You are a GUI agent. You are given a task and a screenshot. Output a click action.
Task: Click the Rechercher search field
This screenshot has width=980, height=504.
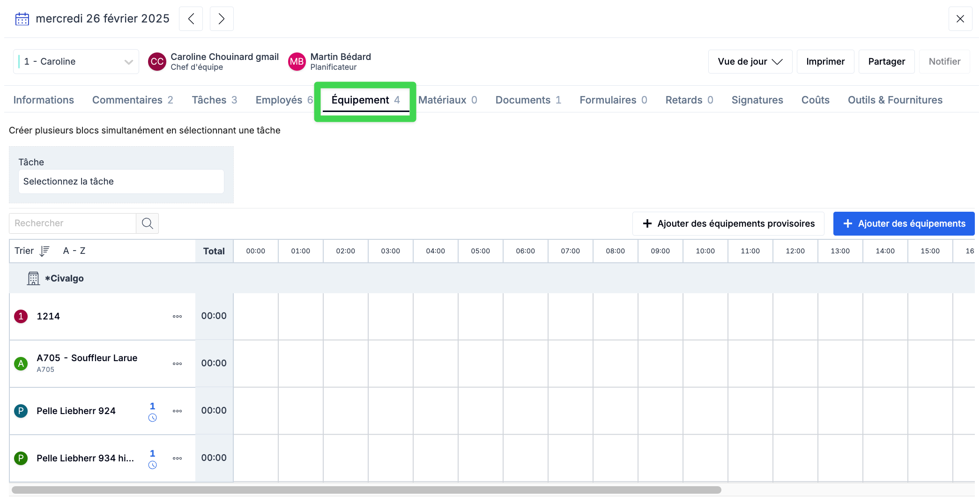point(73,223)
